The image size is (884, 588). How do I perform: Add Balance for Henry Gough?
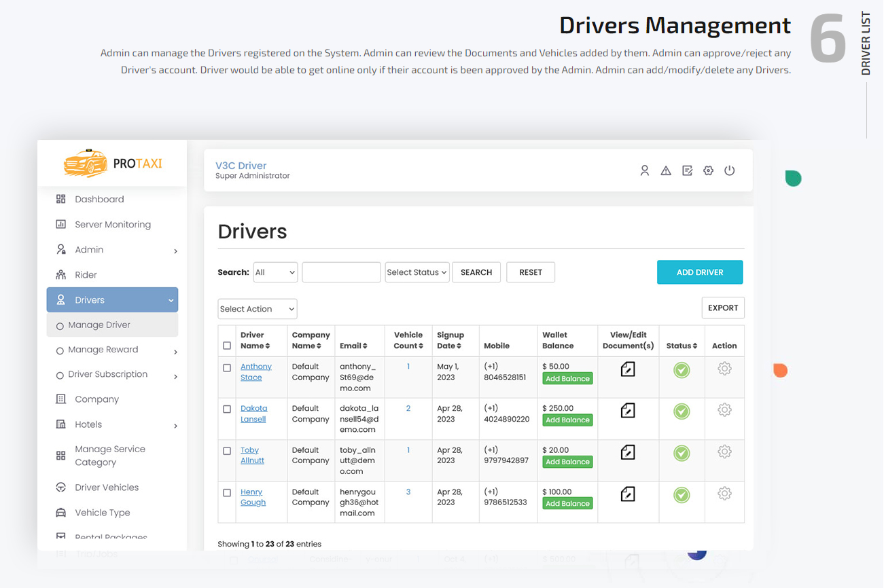(x=567, y=504)
